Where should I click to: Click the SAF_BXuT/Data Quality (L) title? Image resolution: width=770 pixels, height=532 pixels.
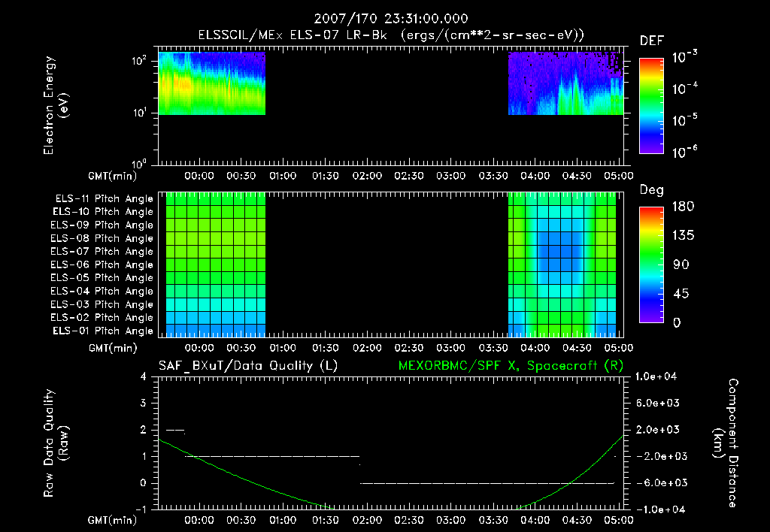248,366
